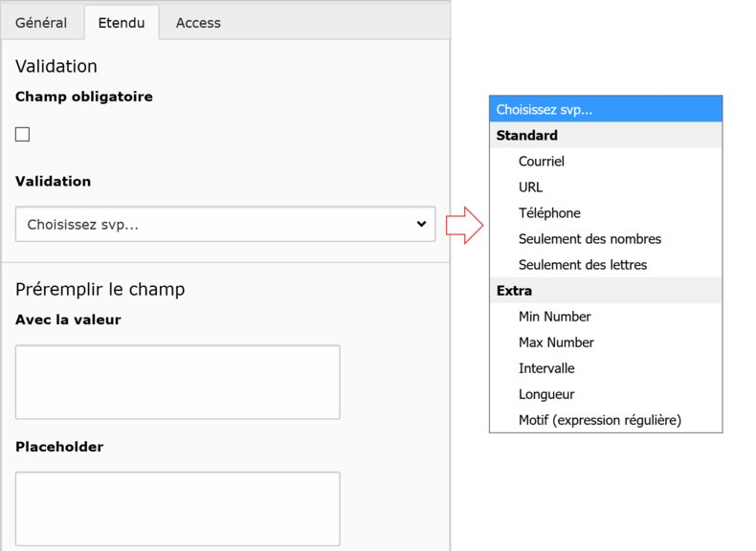The image size is (756, 551).
Task: Choose Seulement des lettres option
Action: click(x=583, y=265)
